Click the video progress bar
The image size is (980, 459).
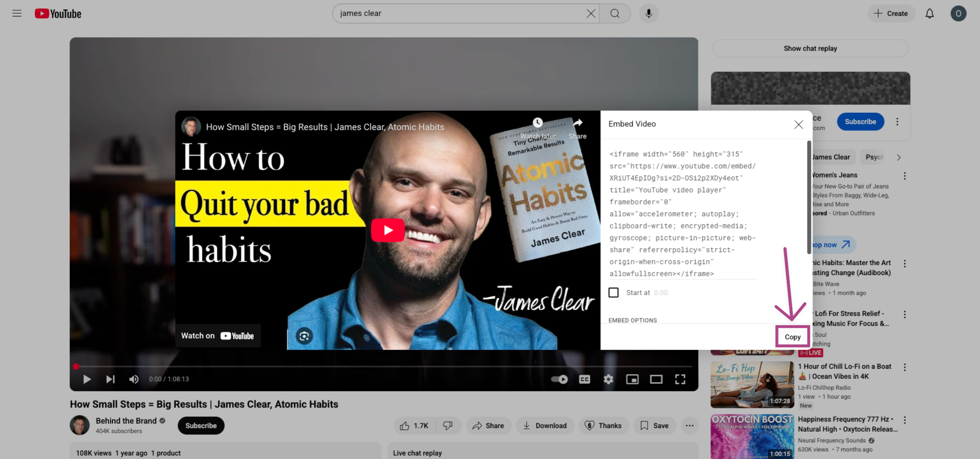point(384,366)
